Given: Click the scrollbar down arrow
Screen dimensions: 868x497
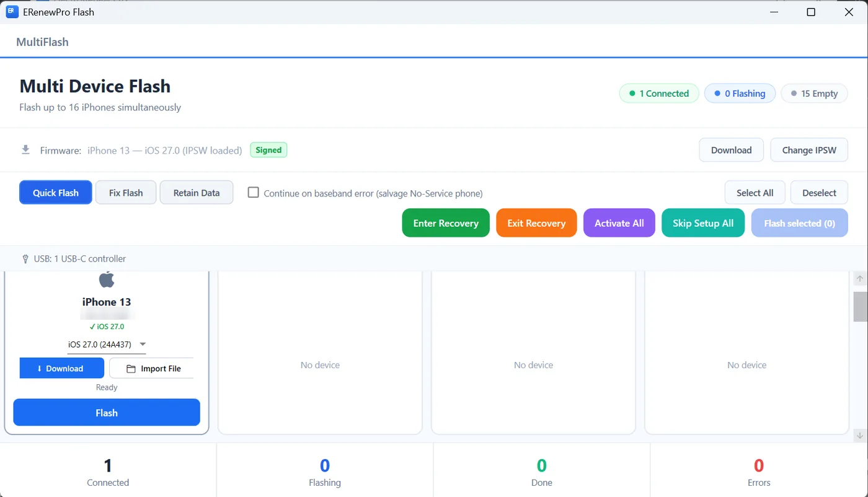Looking at the screenshot, I should pyautogui.click(x=860, y=436).
